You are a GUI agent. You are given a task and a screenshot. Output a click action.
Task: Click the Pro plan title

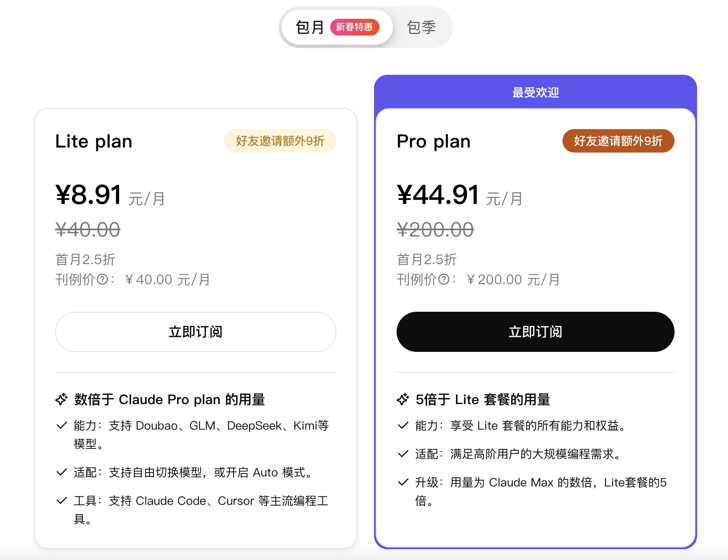click(x=434, y=141)
